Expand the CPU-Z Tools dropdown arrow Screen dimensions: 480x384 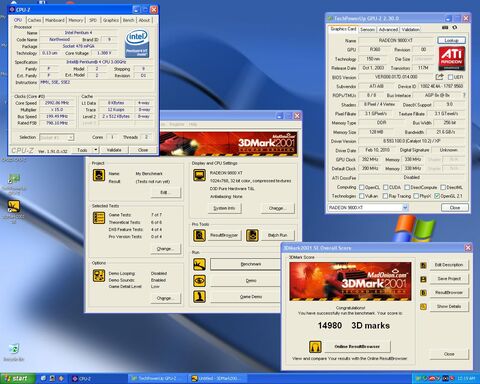coord(95,150)
